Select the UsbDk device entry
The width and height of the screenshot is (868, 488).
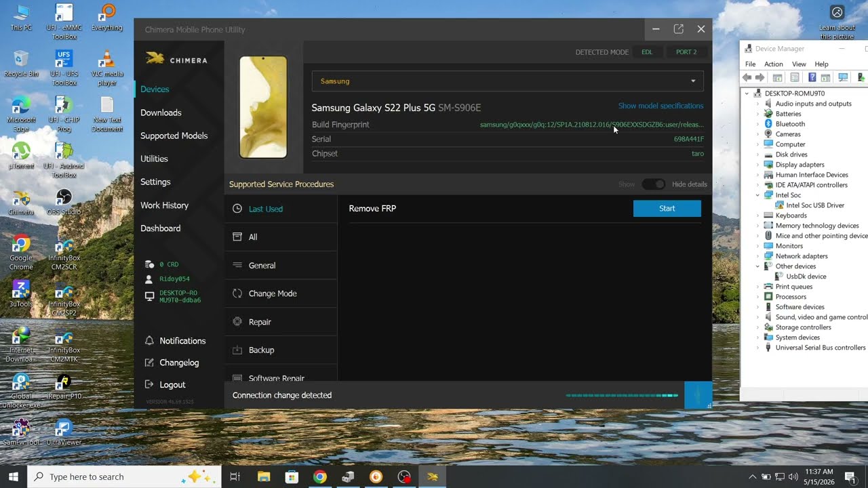point(806,277)
